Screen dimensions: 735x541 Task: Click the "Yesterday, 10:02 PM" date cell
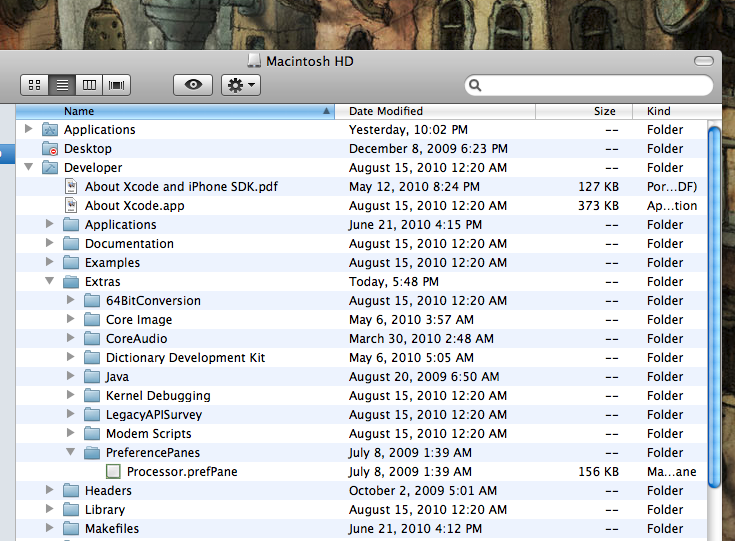[x=408, y=130]
